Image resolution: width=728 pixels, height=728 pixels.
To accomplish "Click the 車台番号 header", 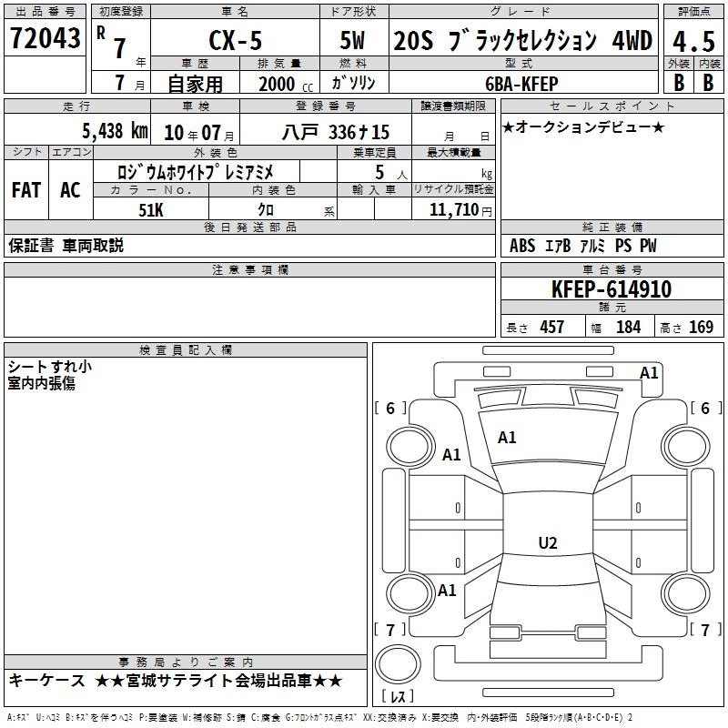I will coord(612,269).
